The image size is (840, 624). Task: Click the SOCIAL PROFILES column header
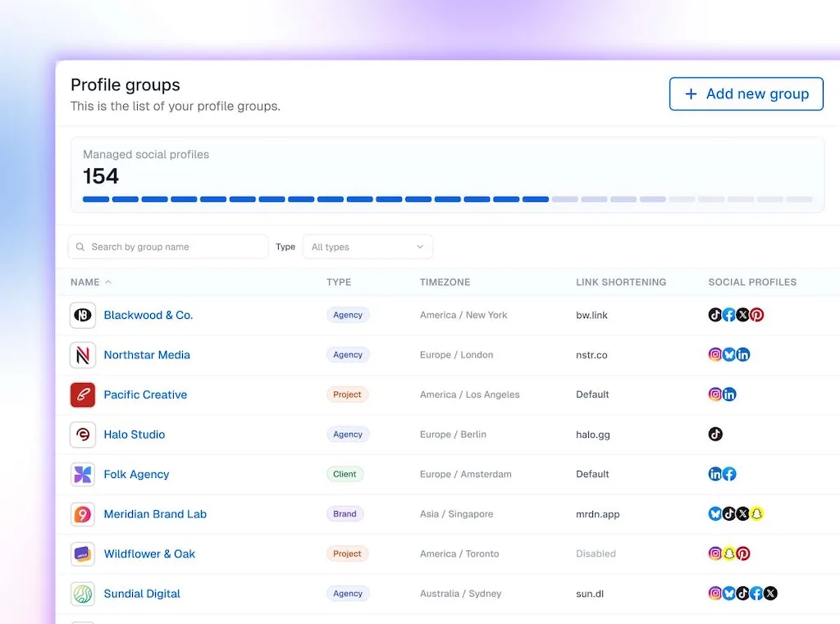752,282
